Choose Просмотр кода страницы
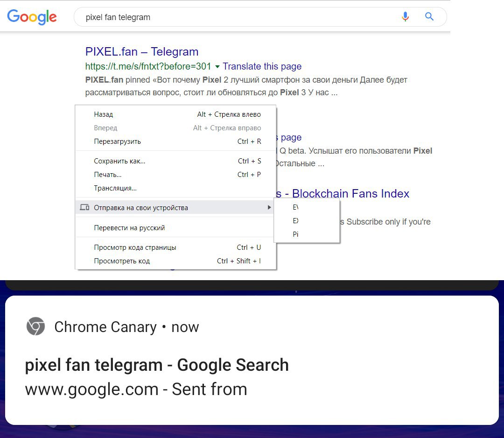This screenshot has width=504, height=438. tap(176, 247)
